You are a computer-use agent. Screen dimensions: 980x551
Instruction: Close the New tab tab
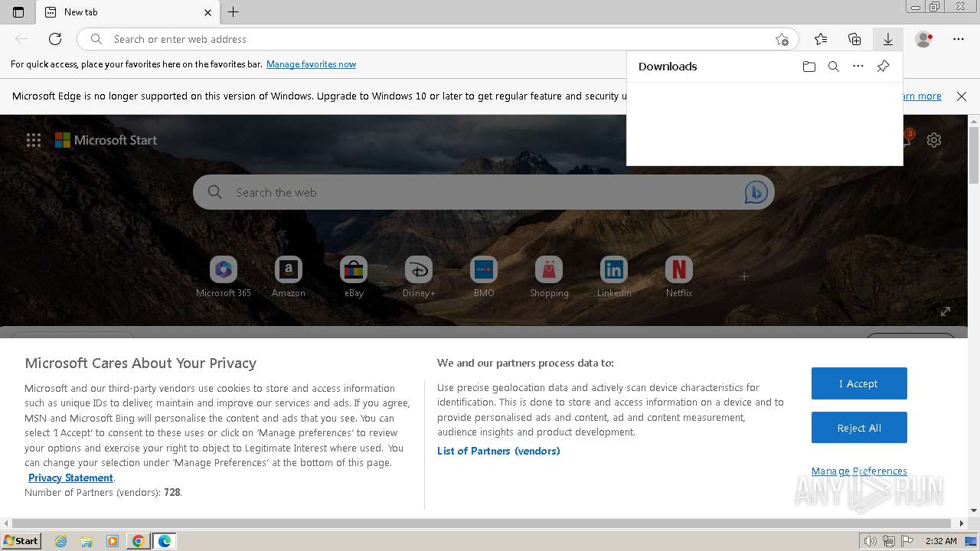(x=208, y=12)
